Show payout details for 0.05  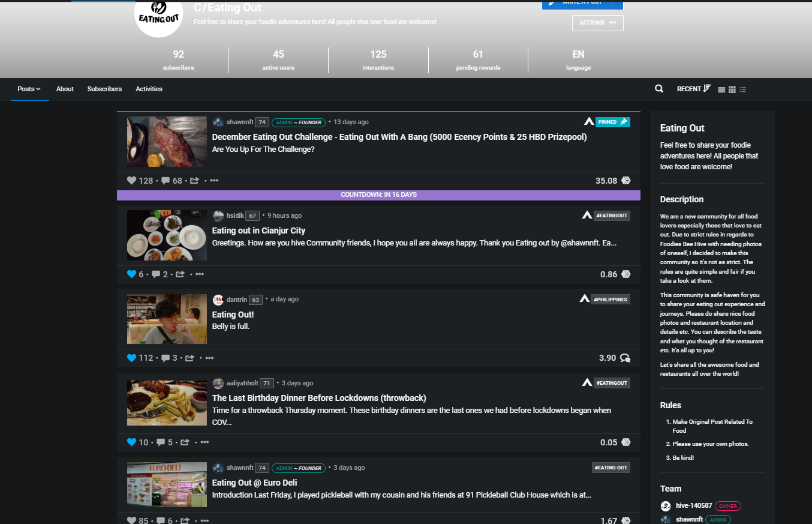pos(615,442)
